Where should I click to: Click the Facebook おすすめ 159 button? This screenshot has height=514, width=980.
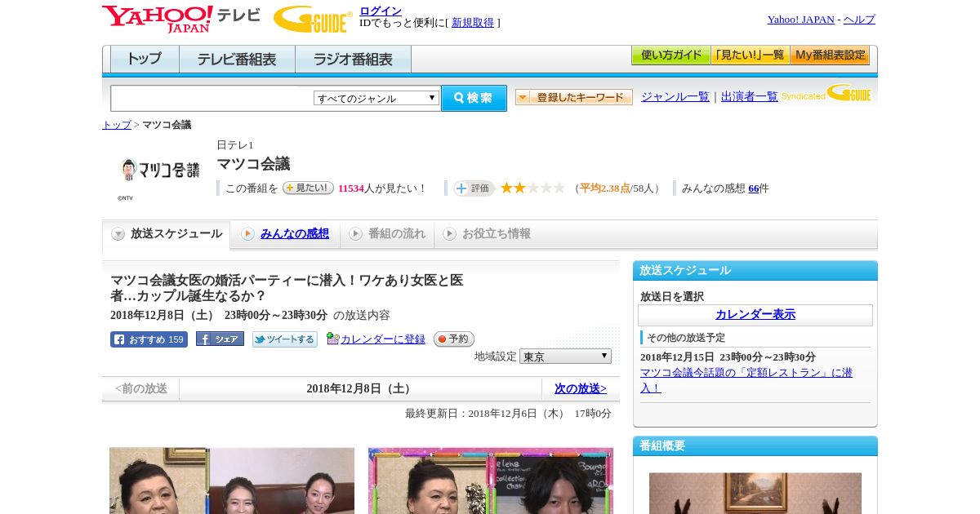point(149,339)
